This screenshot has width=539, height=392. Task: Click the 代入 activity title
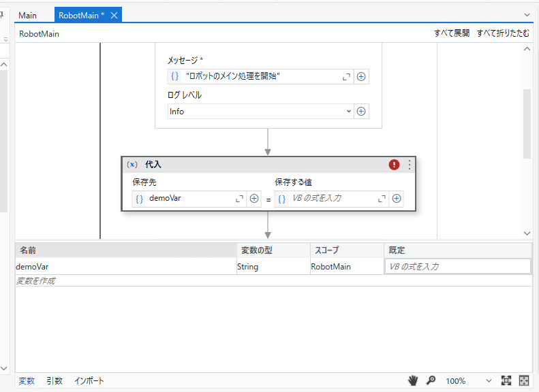(153, 165)
